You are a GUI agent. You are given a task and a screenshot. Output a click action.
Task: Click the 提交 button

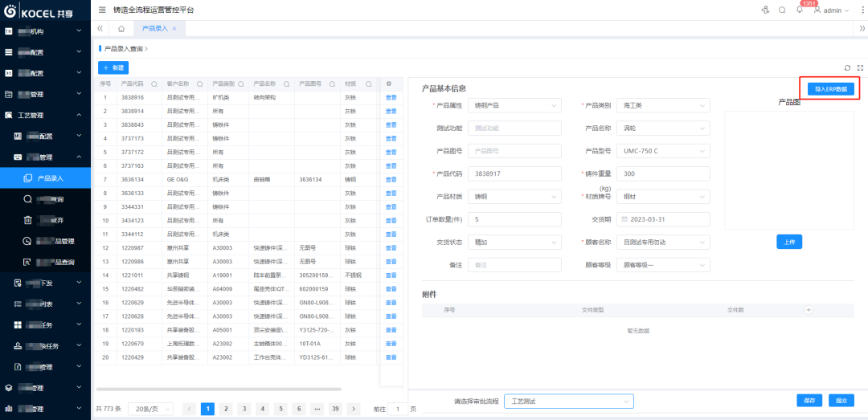coord(841,401)
